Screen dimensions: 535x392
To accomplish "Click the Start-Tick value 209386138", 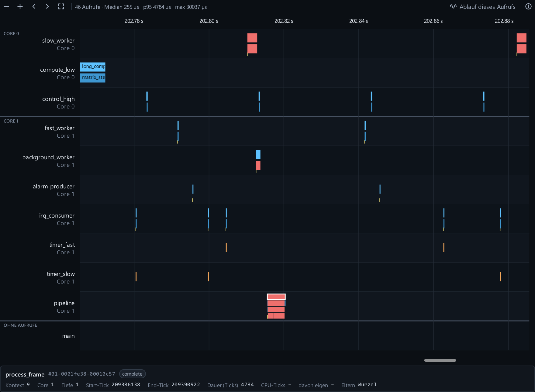I will (126, 385).
